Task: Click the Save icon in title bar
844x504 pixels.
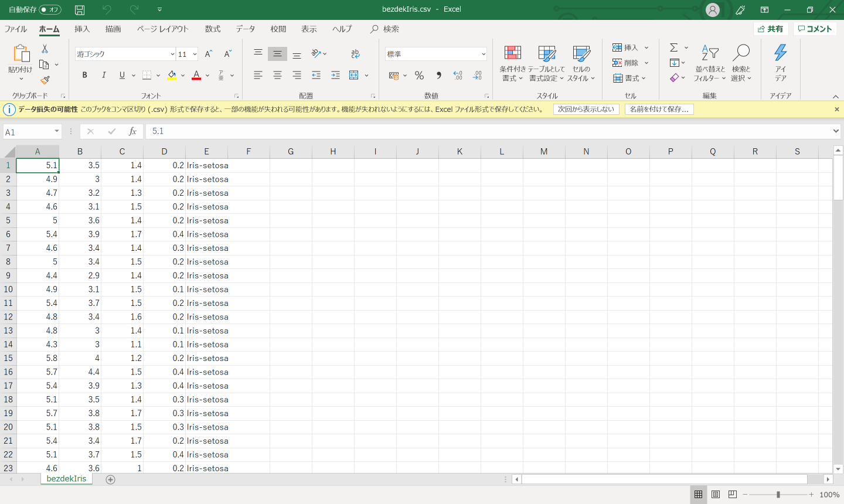Action: pos(80,9)
